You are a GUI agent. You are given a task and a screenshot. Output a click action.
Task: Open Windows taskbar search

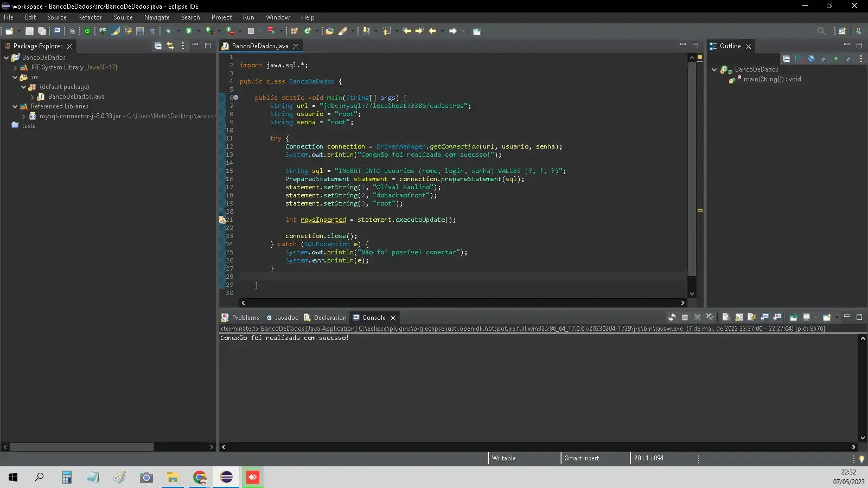(39, 477)
